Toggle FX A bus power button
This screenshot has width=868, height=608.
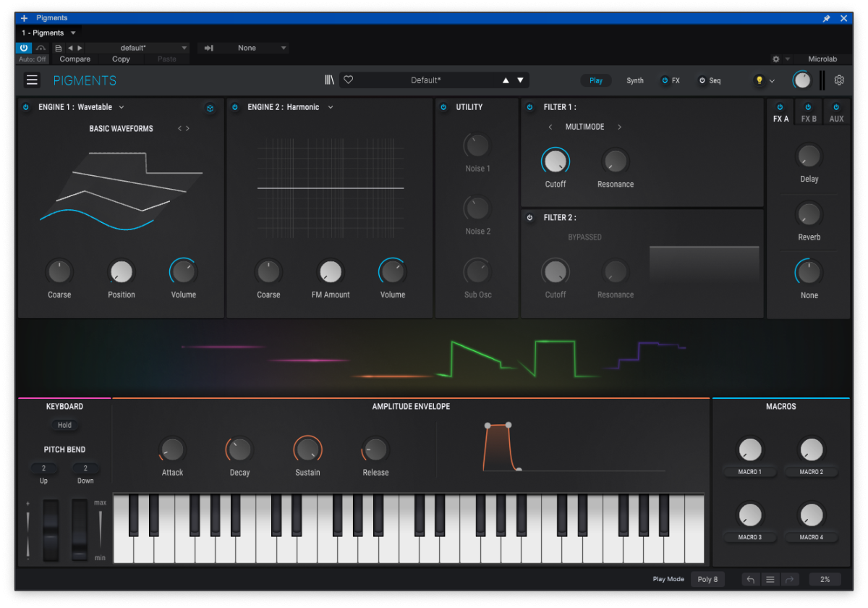780,107
